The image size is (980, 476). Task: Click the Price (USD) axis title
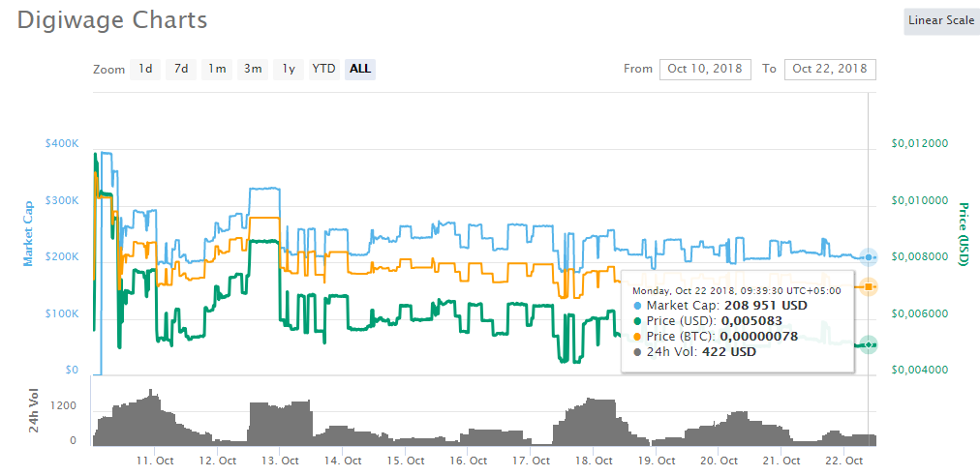964,234
